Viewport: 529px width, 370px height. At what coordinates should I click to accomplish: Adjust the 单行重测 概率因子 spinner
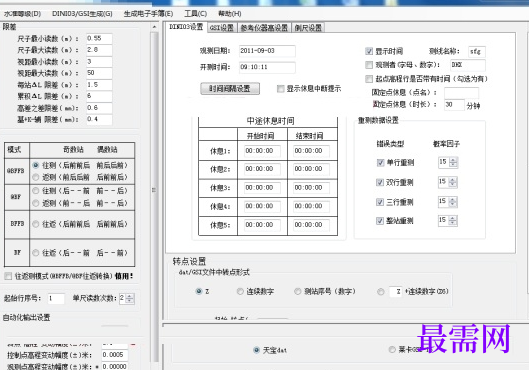coord(453,163)
